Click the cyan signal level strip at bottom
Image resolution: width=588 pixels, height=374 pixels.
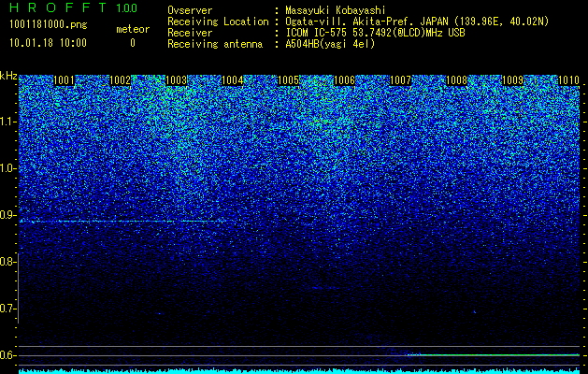(x=299, y=371)
